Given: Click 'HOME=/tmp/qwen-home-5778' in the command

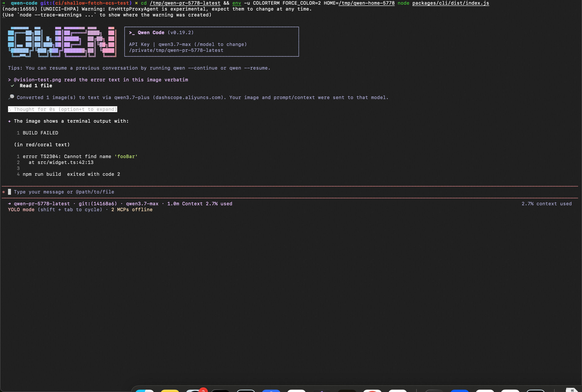Looking at the screenshot, I should click(359, 3).
